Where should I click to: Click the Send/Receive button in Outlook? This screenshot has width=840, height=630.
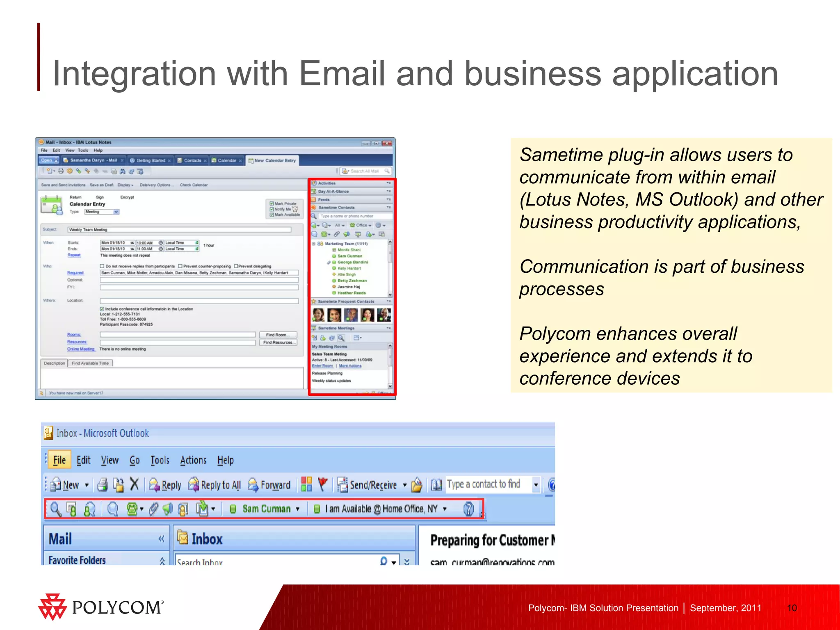[367, 485]
